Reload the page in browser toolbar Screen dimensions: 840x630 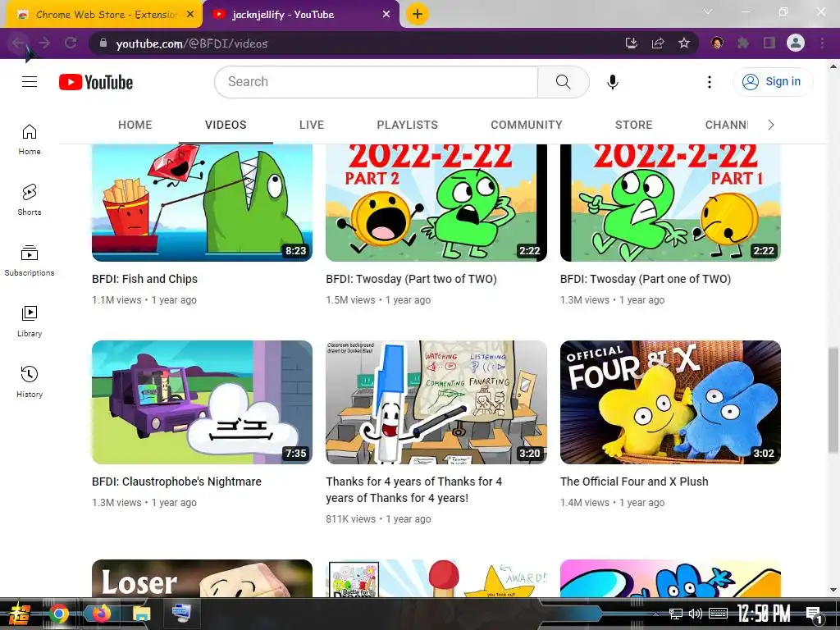pyautogui.click(x=71, y=43)
